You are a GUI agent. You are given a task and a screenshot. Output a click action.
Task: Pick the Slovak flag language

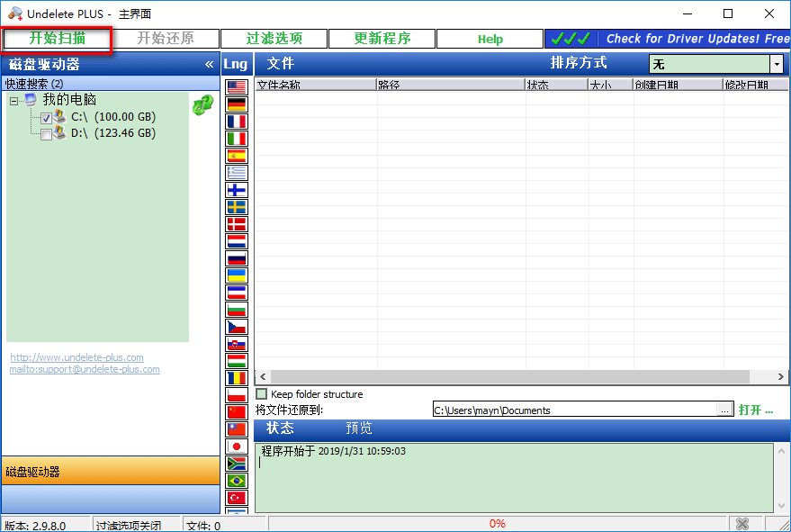[237, 344]
